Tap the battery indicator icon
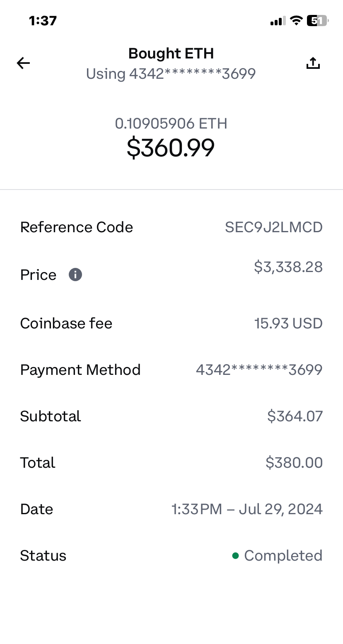 pyautogui.click(x=318, y=21)
